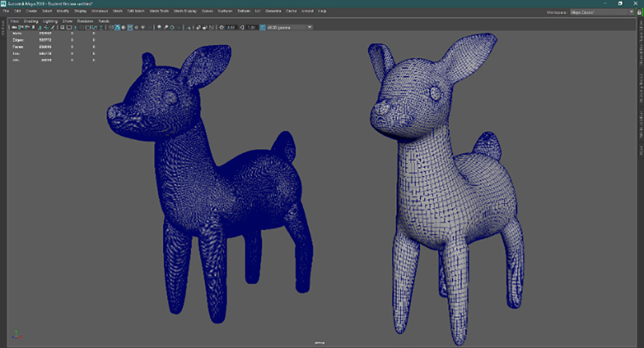The height and width of the screenshot is (348, 644).
Task: Open the Workspace dropdown
Action: click(x=601, y=11)
